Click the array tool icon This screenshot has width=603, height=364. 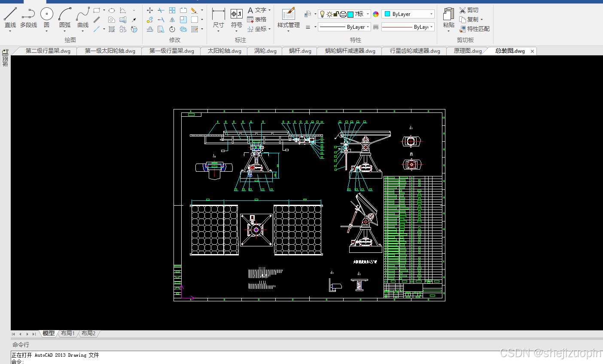[x=172, y=10]
